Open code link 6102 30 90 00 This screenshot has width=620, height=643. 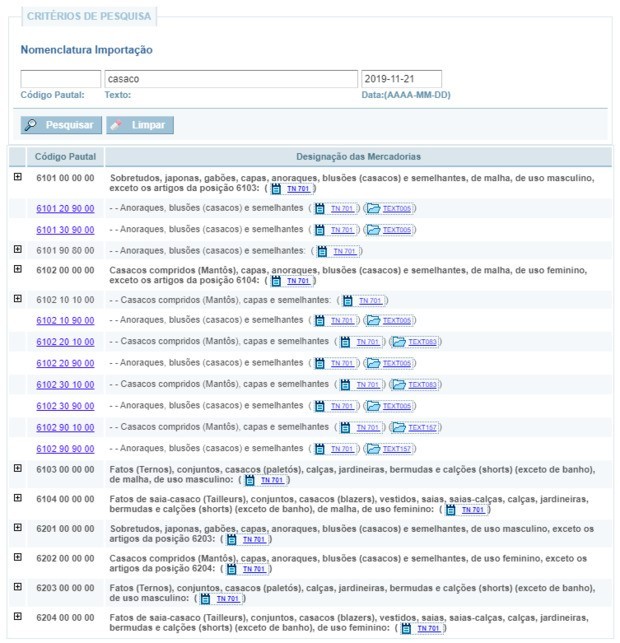coord(65,406)
